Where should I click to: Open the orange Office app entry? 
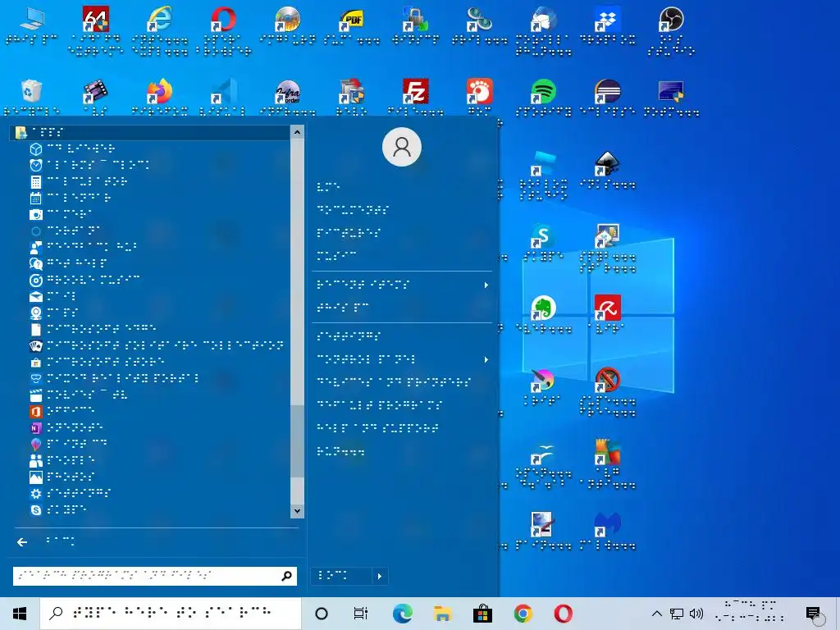tap(62, 412)
